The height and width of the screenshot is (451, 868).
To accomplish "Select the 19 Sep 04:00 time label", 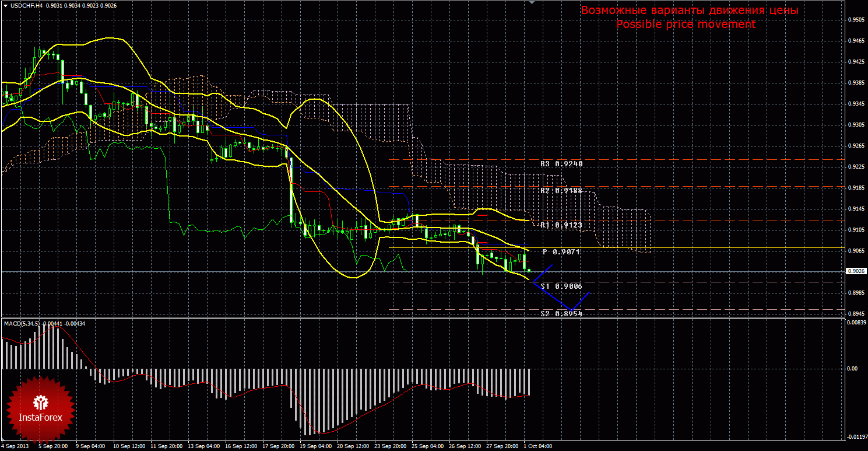I will click(317, 446).
